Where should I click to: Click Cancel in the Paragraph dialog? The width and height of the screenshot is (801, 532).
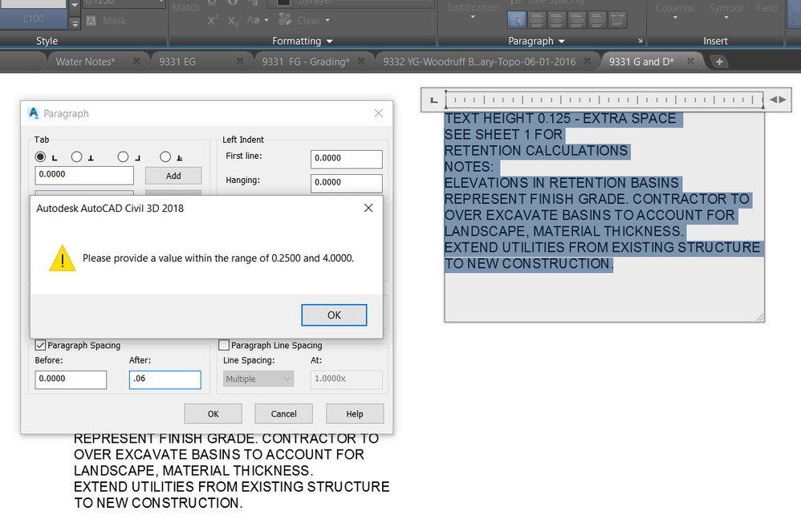(283, 413)
